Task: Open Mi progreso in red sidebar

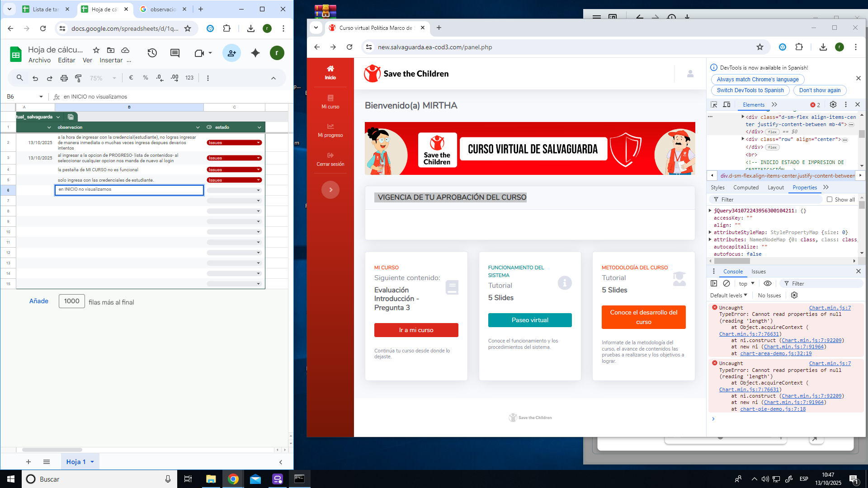Action: tap(330, 130)
